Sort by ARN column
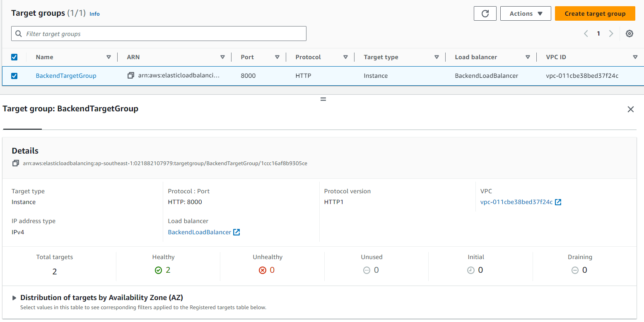 tap(223, 57)
